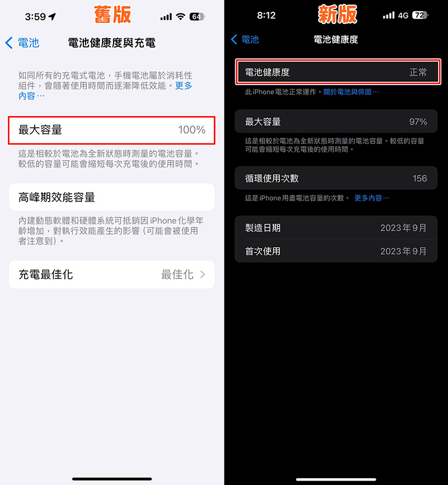Screen dimensions: 448x485
Task: Tap back chevron on dark-mode screen
Action: tap(234, 39)
